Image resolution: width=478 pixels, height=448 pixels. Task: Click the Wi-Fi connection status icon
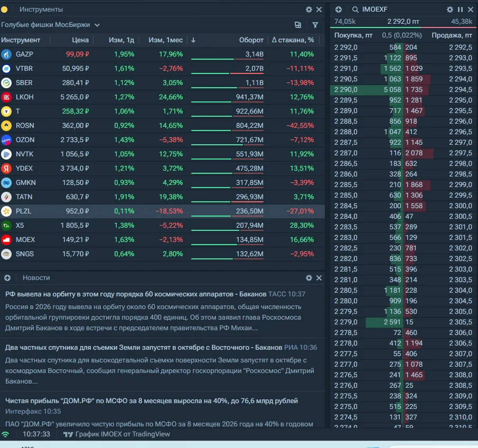pyautogui.click(x=5, y=434)
